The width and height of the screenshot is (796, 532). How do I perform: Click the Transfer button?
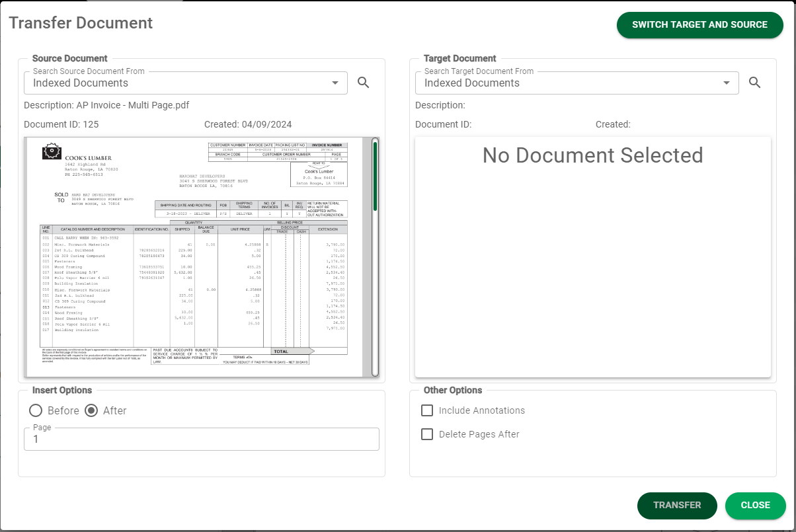[677, 505]
